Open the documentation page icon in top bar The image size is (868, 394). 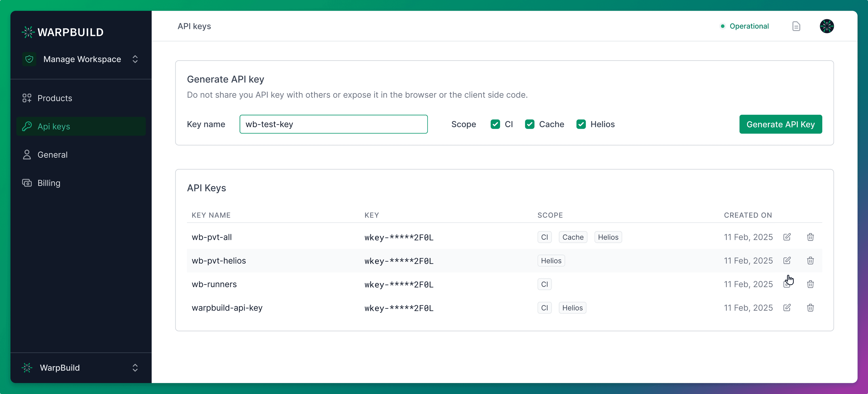point(796,26)
